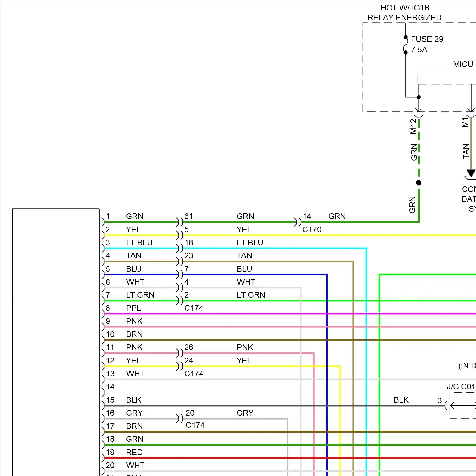
Task: Click the vertical TAN wire label
Action: 466,151
